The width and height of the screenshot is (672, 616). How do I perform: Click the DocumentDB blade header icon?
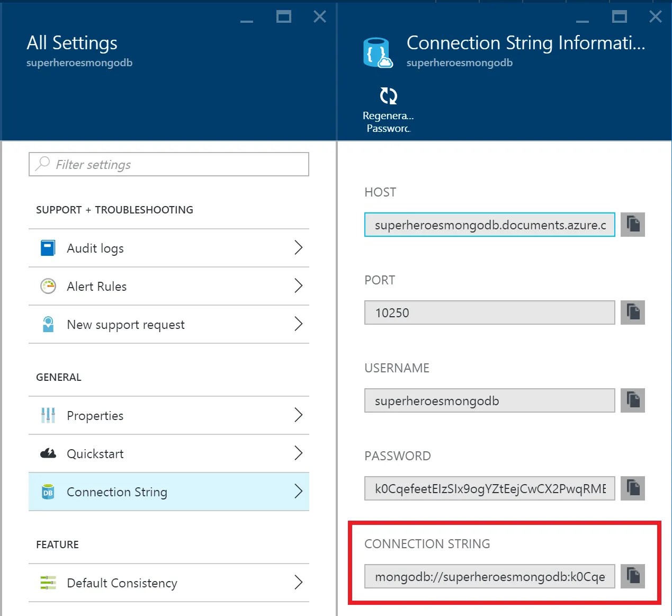coord(378,52)
